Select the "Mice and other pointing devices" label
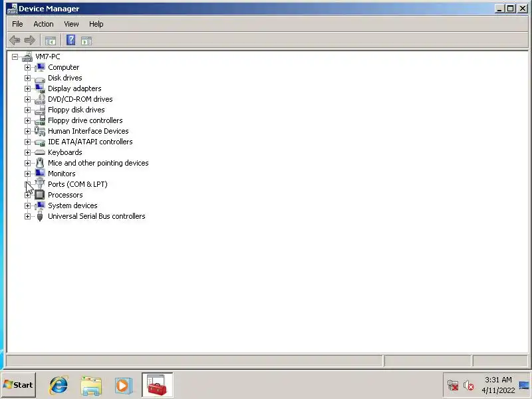The width and height of the screenshot is (532, 399). click(98, 163)
